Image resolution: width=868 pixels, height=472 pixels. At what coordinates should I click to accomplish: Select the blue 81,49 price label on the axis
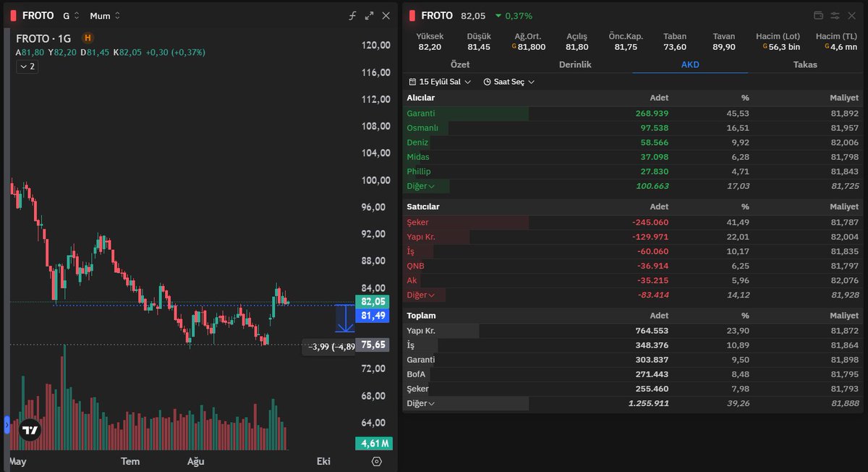tap(373, 316)
